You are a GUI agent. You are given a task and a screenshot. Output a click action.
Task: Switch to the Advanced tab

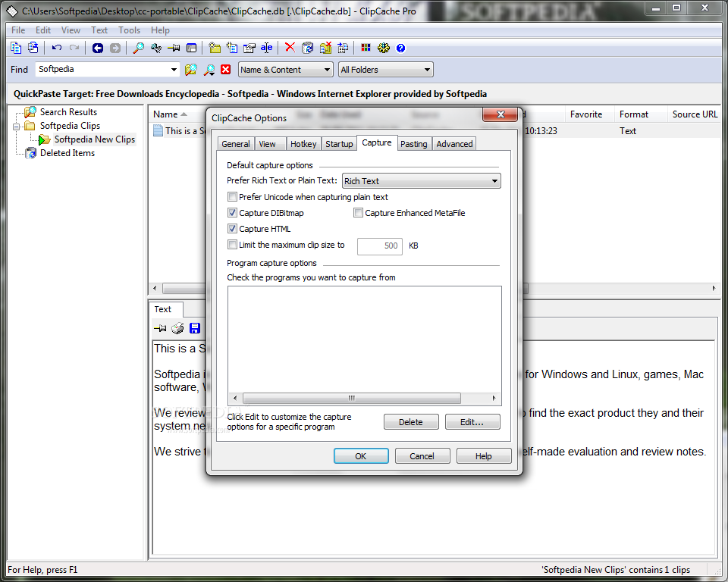click(454, 144)
